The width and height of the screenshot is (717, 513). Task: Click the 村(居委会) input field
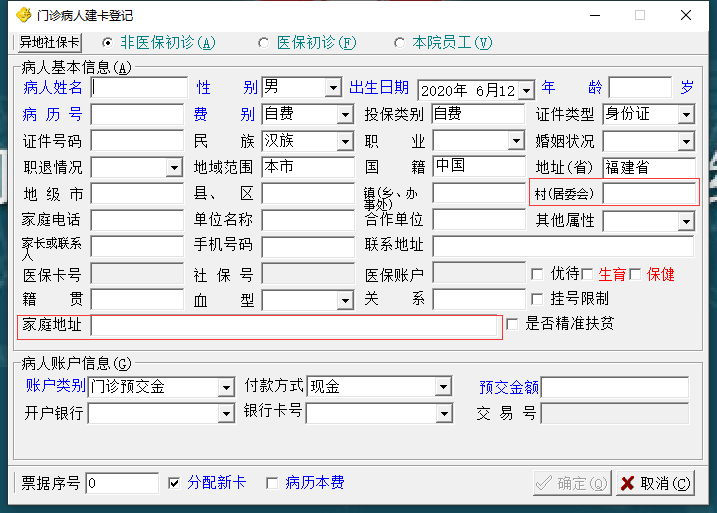(x=649, y=193)
